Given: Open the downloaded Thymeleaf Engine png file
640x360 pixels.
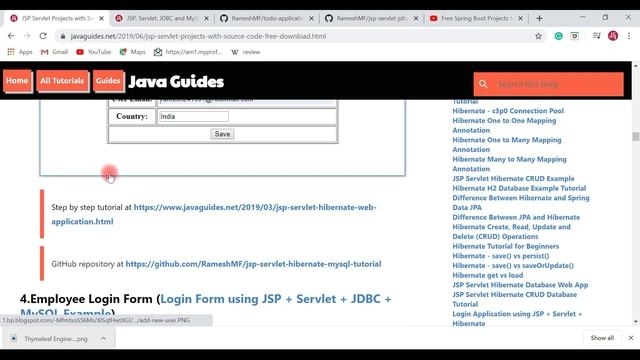Looking at the screenshot, I should (x=51, y=339).
